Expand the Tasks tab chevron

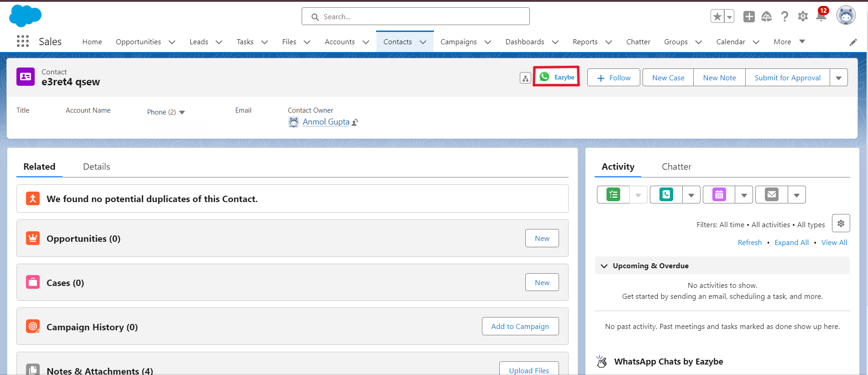(265, 42)
